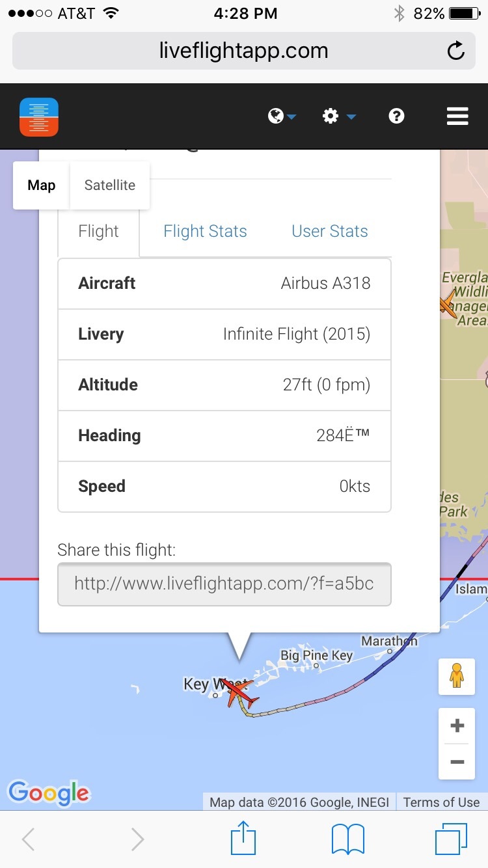The image size is (488, 868).
Task: Select the orange airplane over Everglades
Action: pos(448,303)
